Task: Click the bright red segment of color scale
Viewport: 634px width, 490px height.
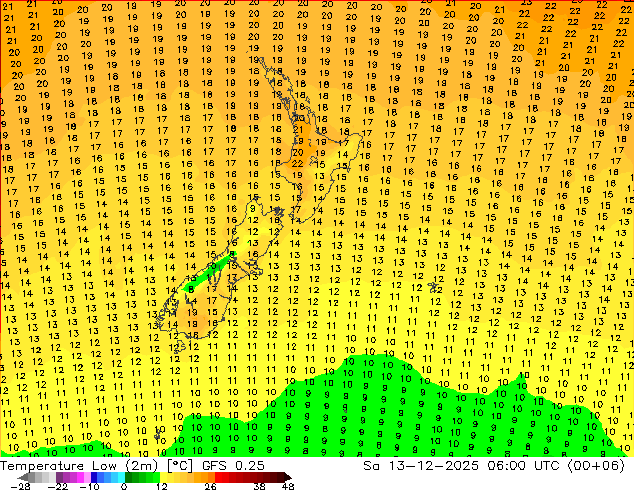Action: tap(222, 477)
